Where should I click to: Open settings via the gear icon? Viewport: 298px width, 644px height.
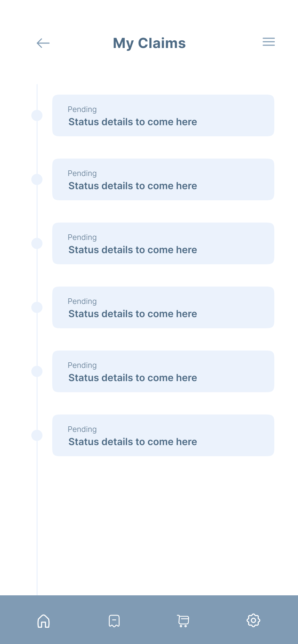click(253, 620)
